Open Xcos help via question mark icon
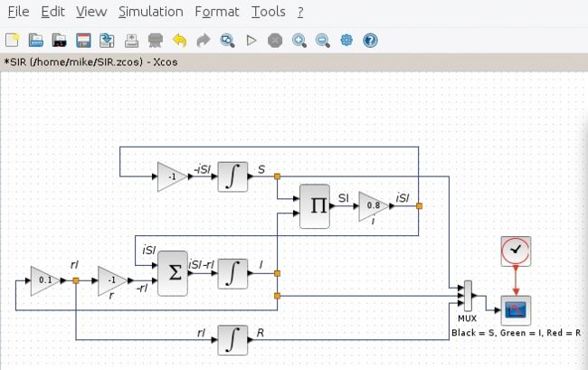Screen dimensions: 588x370 coord(370,40)
